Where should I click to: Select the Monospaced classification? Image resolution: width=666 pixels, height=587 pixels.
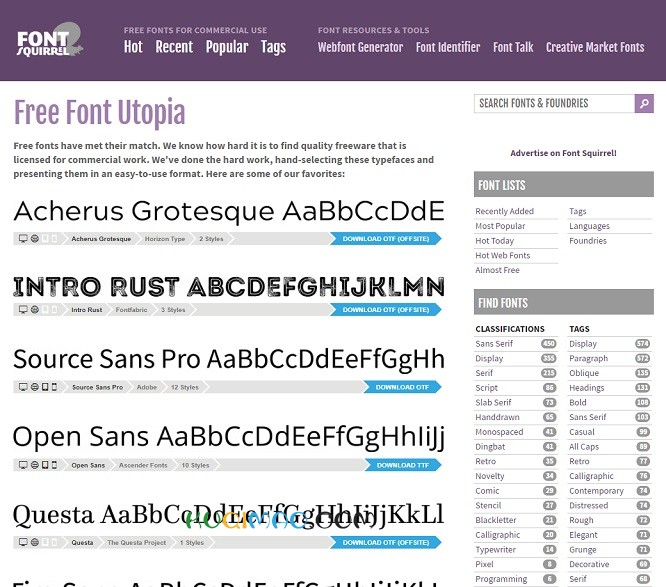coord(499,432)
